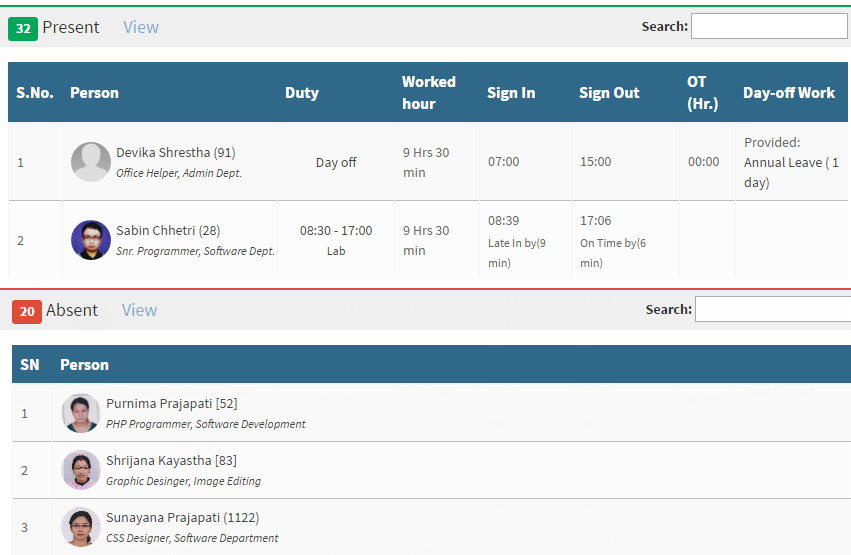Click Sunayana Prajapati's profile photo
This screenshot has width=851, height=555.
(81, 527)
